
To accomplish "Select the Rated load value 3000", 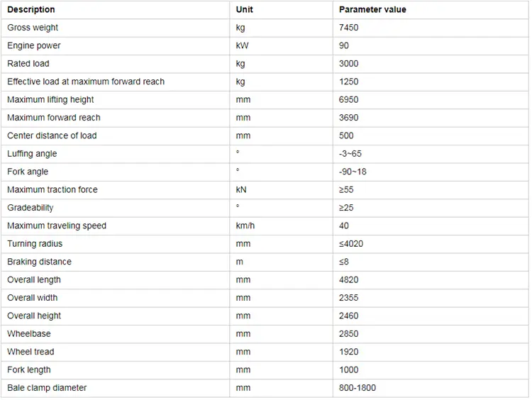I will point(350,64).
